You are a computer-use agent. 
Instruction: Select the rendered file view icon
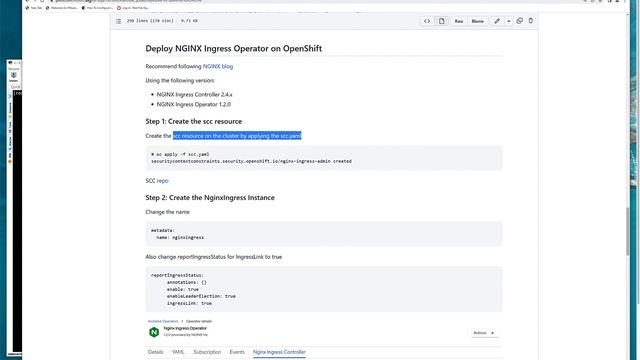point(442,21)
